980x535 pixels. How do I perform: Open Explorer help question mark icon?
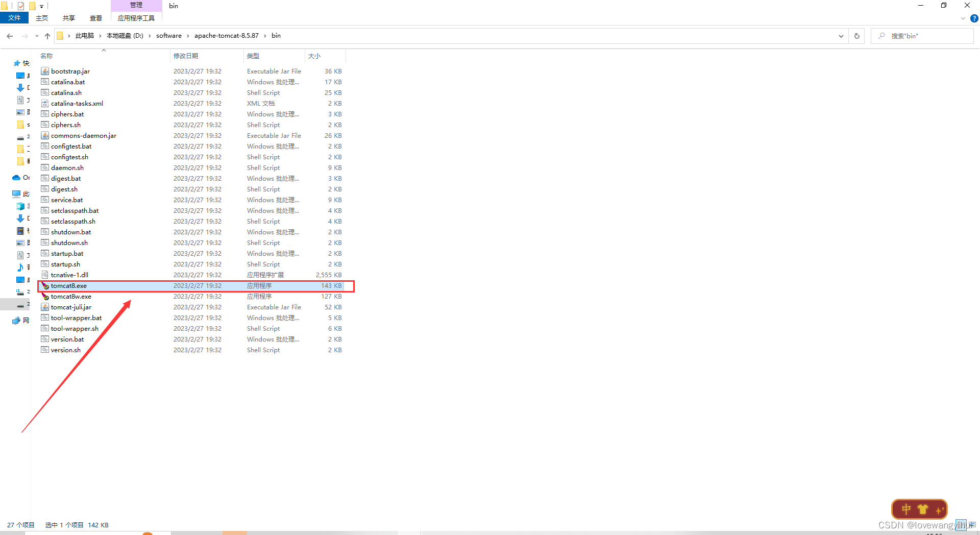pyautogui.click(x=974, y=18)
